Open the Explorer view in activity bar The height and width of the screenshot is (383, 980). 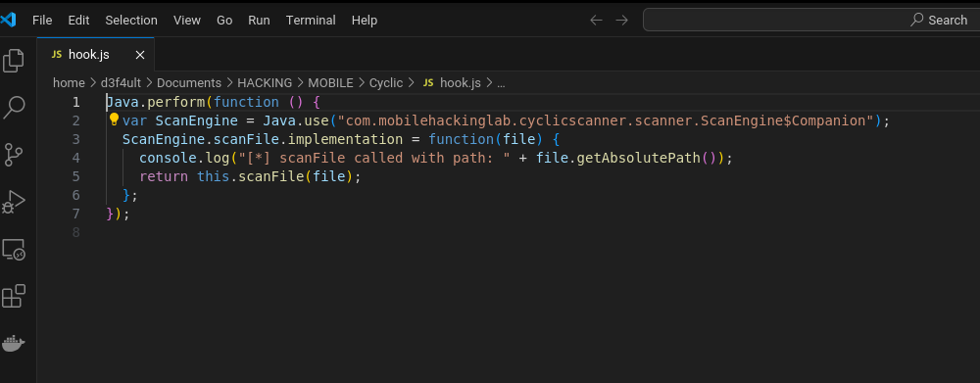pyautogui.click(x=14, y=61)
